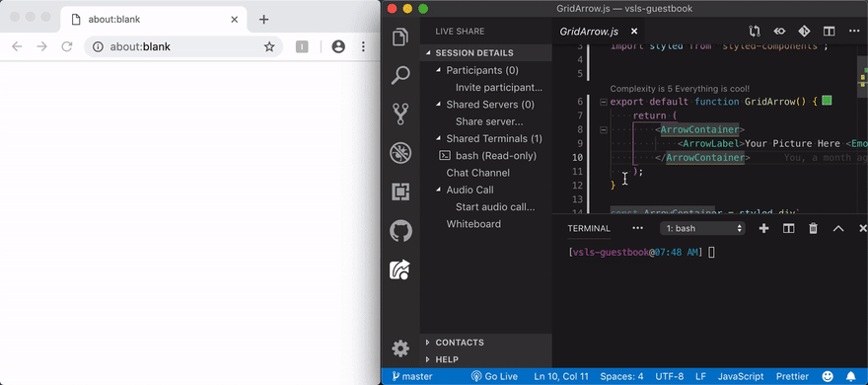
Task: Change line ending via LF status entry
Action: point(701,377)
